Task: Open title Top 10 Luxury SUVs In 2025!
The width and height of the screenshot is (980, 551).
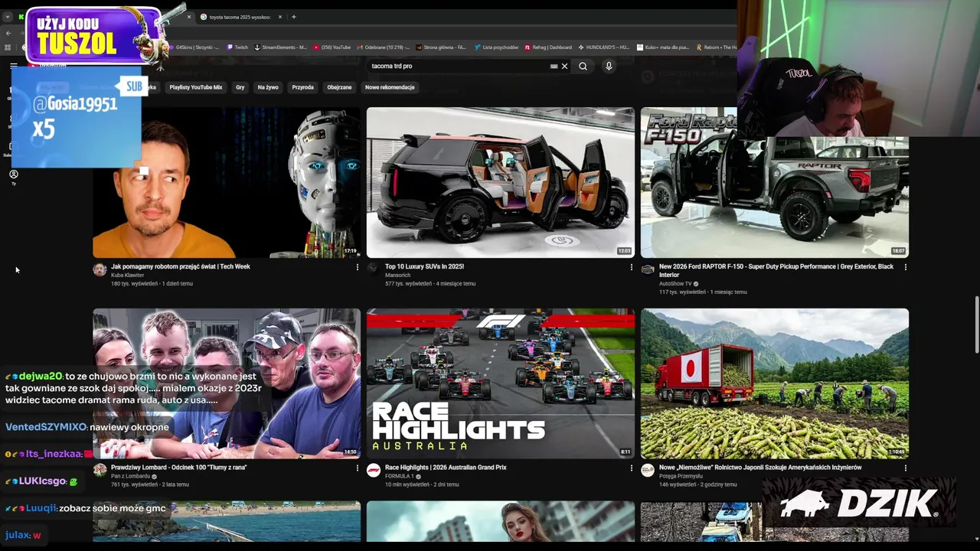Action: click(424, 266)
